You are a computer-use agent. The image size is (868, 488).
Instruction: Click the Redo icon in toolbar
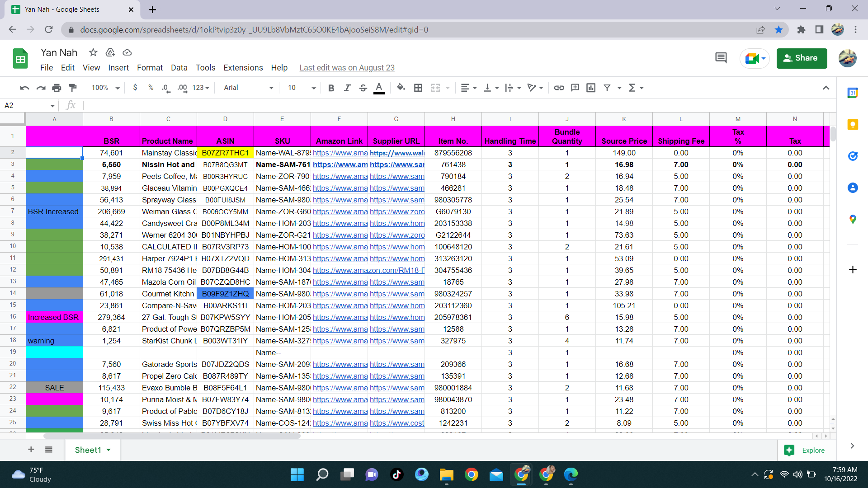point(41,88)
